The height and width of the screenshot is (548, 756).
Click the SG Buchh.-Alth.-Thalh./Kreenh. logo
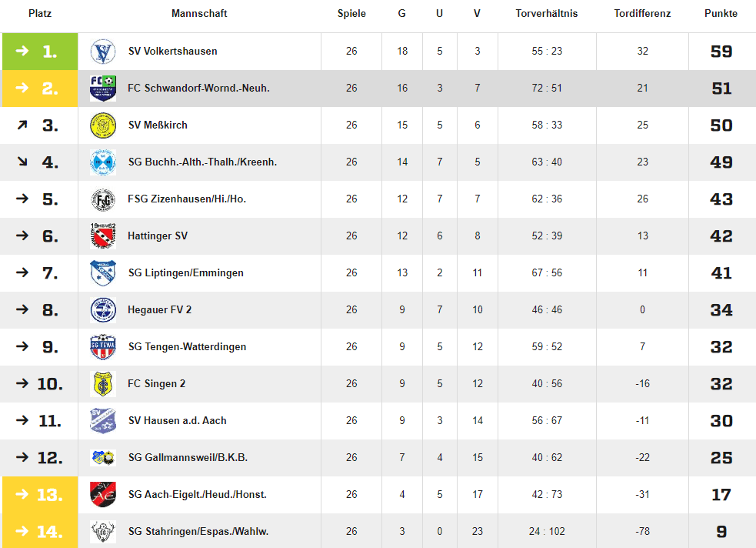pos(103,162)
